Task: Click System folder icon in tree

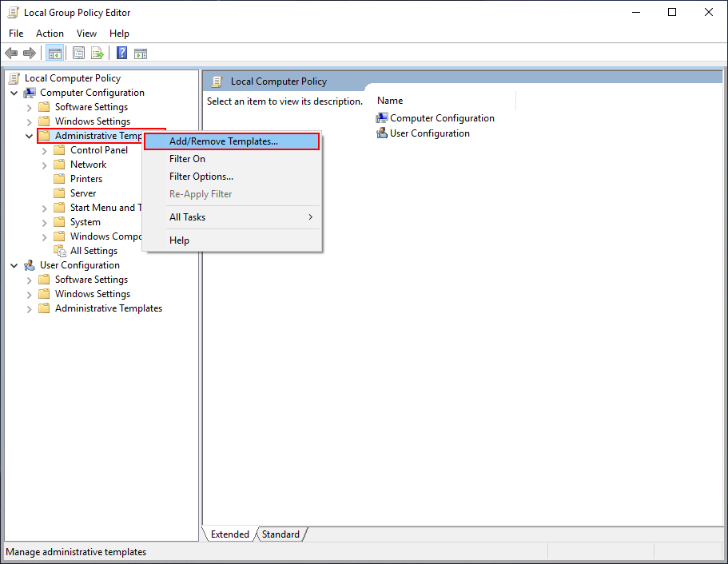Action: tap(59, 222)
